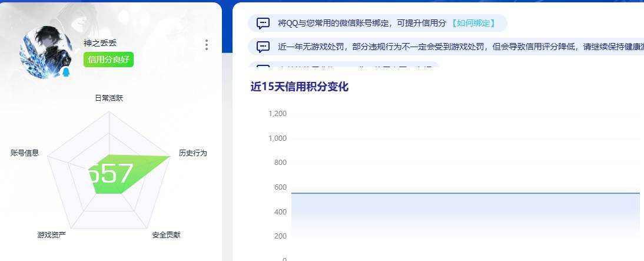
Task: Click the 将QQ与您常用的微信账号绑定 tip text
Action: click(361, 23)
